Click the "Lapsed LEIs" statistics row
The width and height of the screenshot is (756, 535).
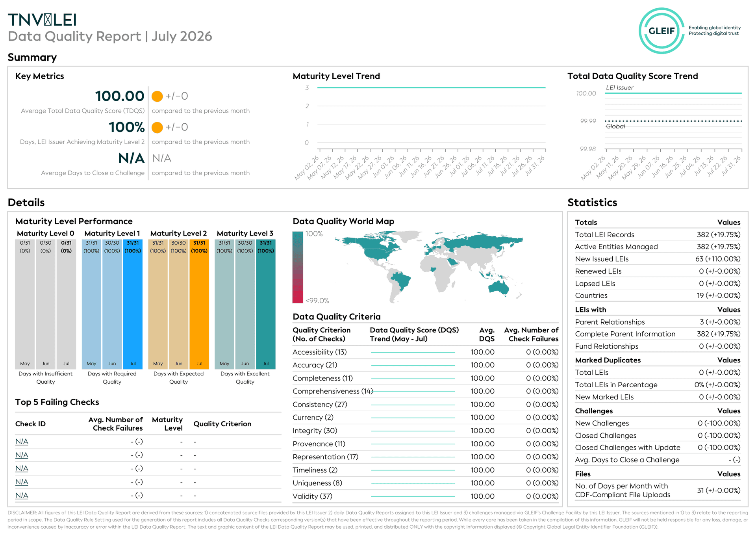tap(658, 283)
